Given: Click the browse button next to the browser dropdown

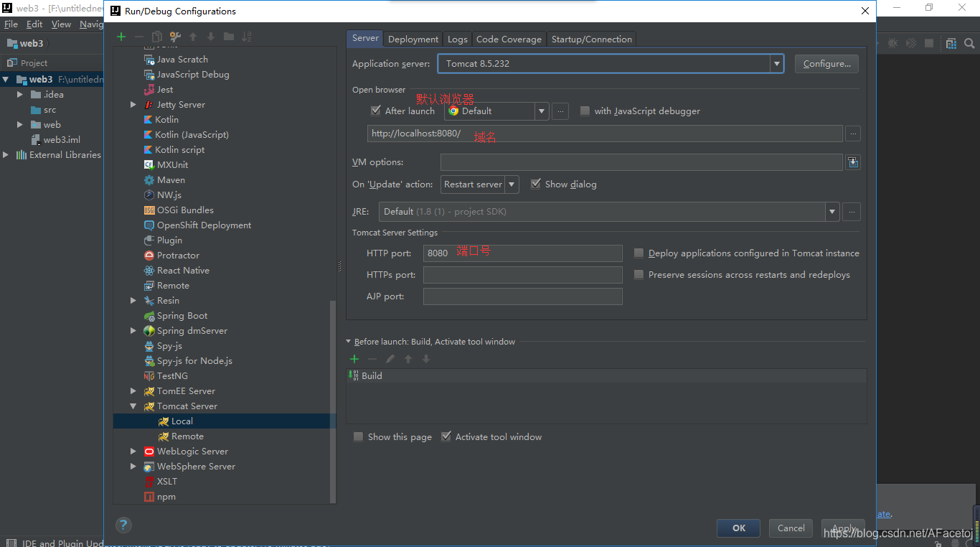Looking at the screenshot, I should (561, 111).
